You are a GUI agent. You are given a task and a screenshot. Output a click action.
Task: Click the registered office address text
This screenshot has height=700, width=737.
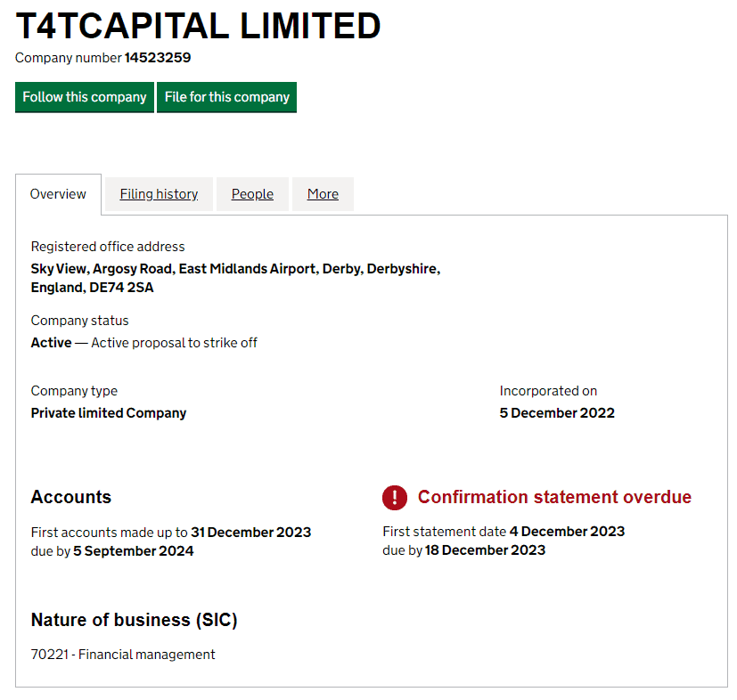pyautogui.click(x=235, y=277)
